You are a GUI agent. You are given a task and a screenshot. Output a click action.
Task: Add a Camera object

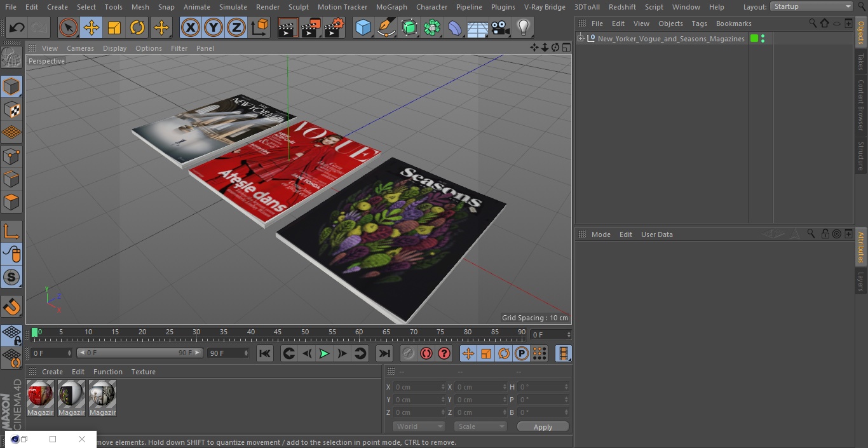501,27
